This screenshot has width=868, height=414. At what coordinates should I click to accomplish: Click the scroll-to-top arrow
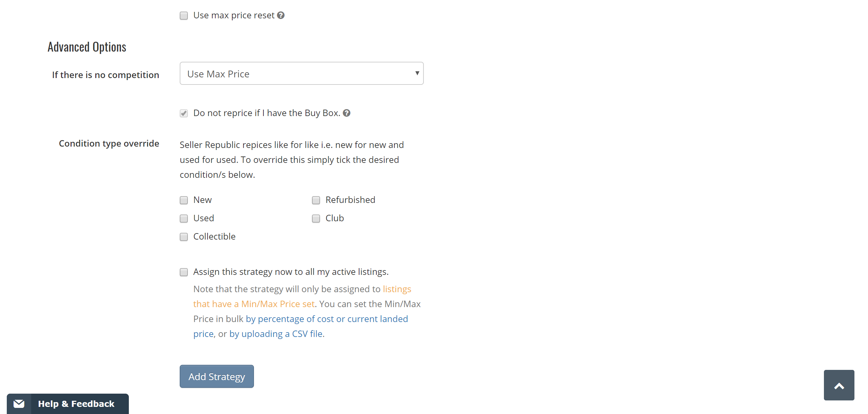point(839,385)
